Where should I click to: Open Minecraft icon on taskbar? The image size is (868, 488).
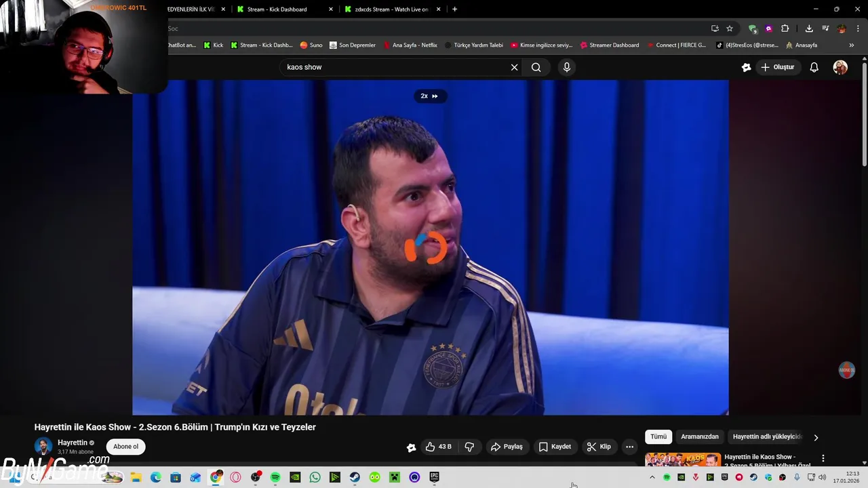click(x=394, y=477)
